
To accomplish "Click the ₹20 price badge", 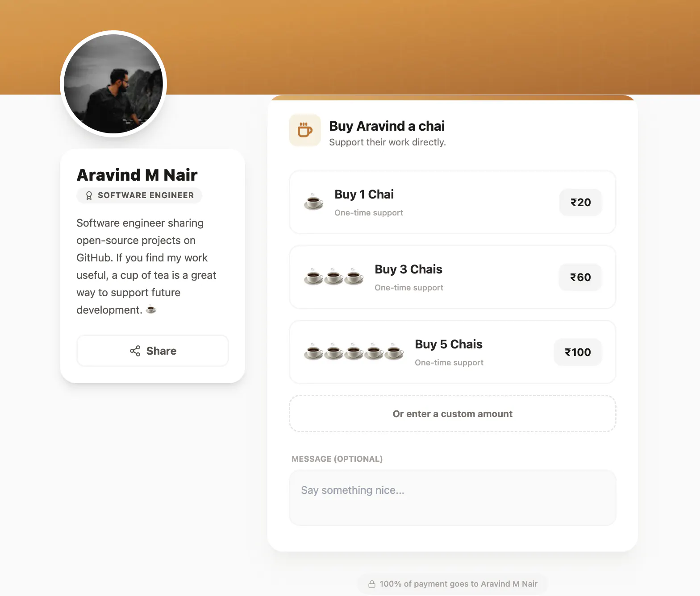I will 580,203.
